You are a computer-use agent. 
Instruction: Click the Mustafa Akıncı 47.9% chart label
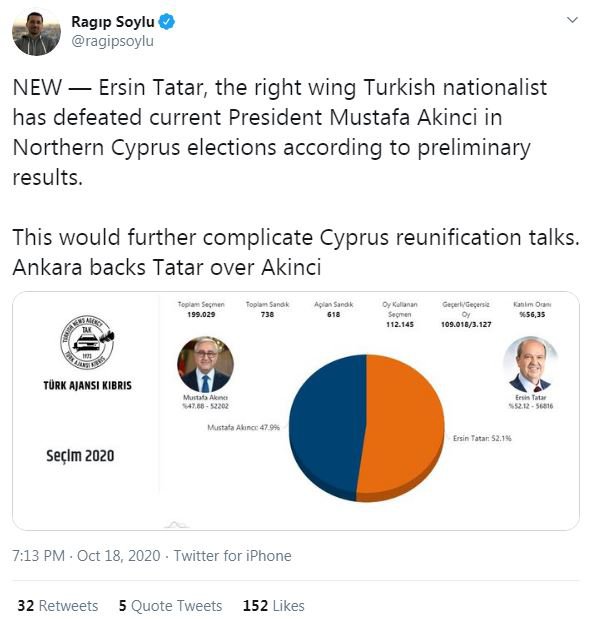click(244, 428)
